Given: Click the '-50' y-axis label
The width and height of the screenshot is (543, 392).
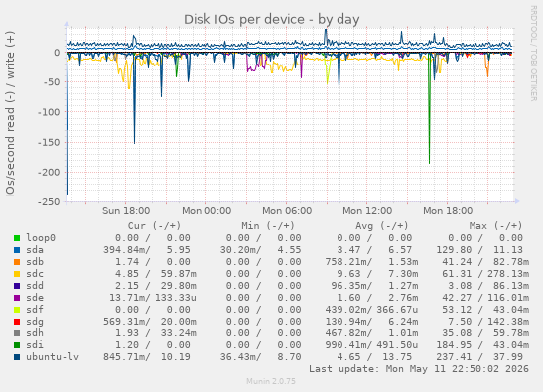Looking at the screenshot, I should pos(52,82).
